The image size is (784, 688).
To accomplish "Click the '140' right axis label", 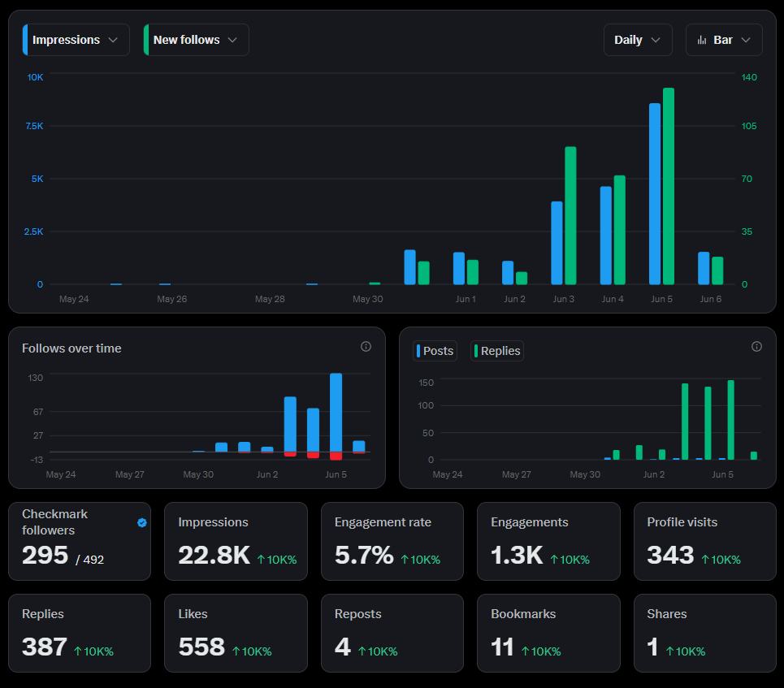I will click(749, 77).
